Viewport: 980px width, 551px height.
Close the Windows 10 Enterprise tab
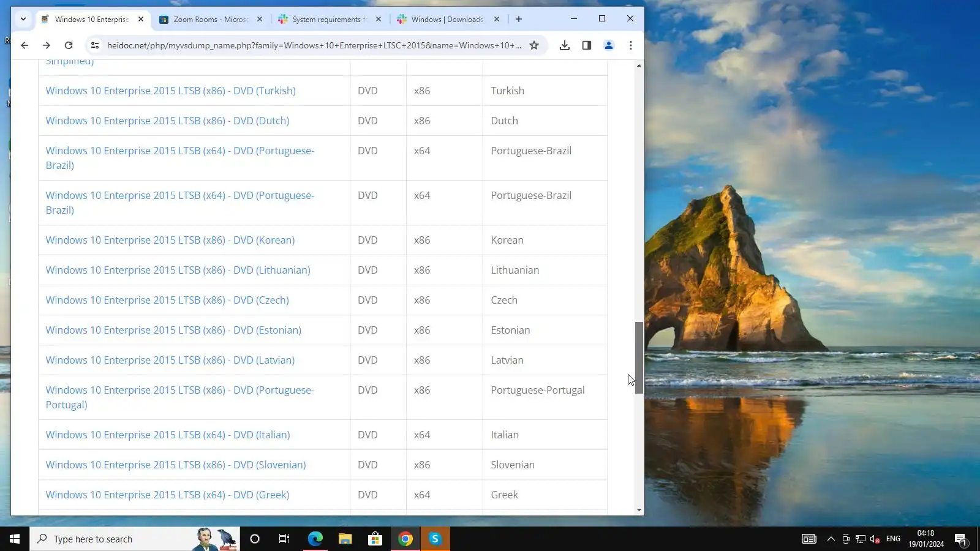(x=141, y=19)
